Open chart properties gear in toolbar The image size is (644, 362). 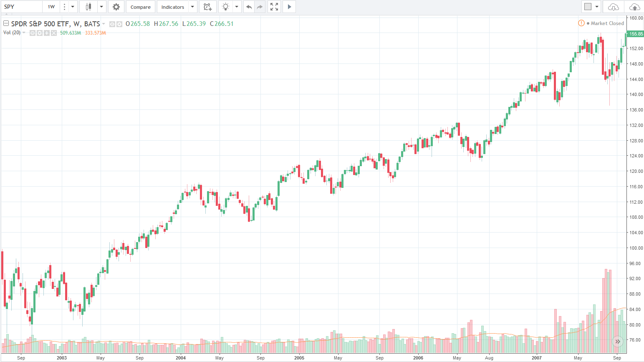tap(116, 7)
